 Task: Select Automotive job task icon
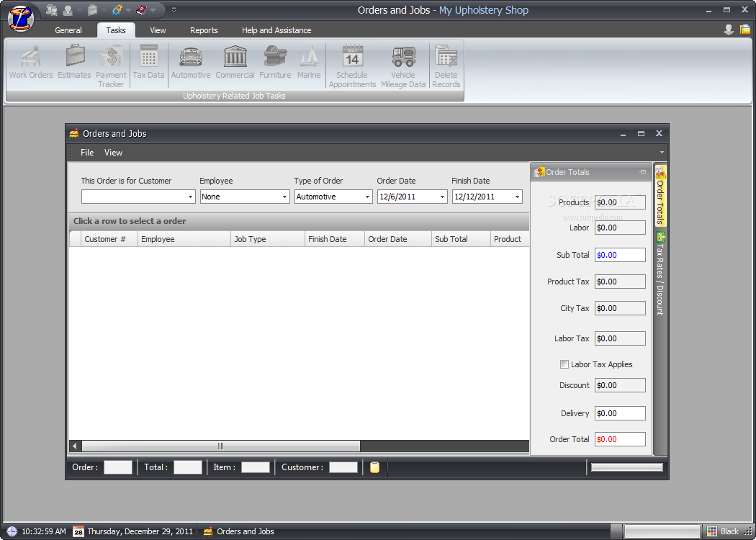[x=191, y=62]
